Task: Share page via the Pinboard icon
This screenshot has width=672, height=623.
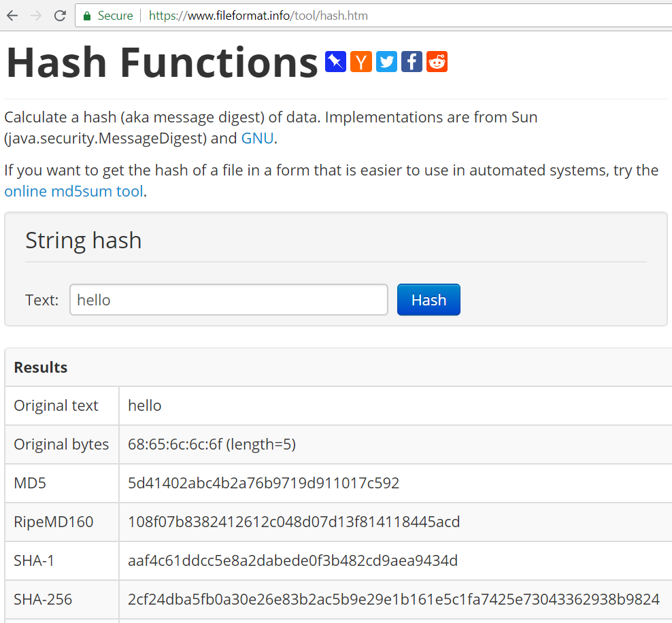Action: (336, 61)
